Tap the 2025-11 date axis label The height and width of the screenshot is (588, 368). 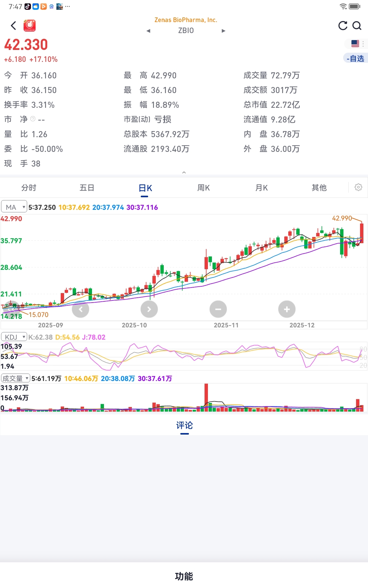click(226, 325)
